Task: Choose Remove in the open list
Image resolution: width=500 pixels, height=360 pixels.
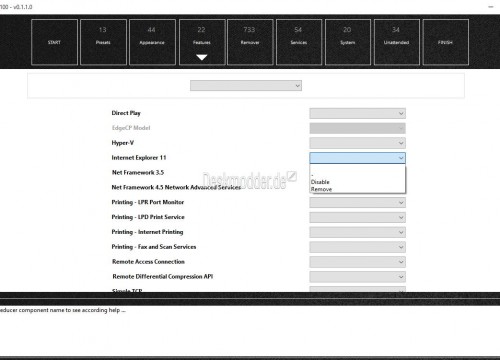Action: coord(357,189)
